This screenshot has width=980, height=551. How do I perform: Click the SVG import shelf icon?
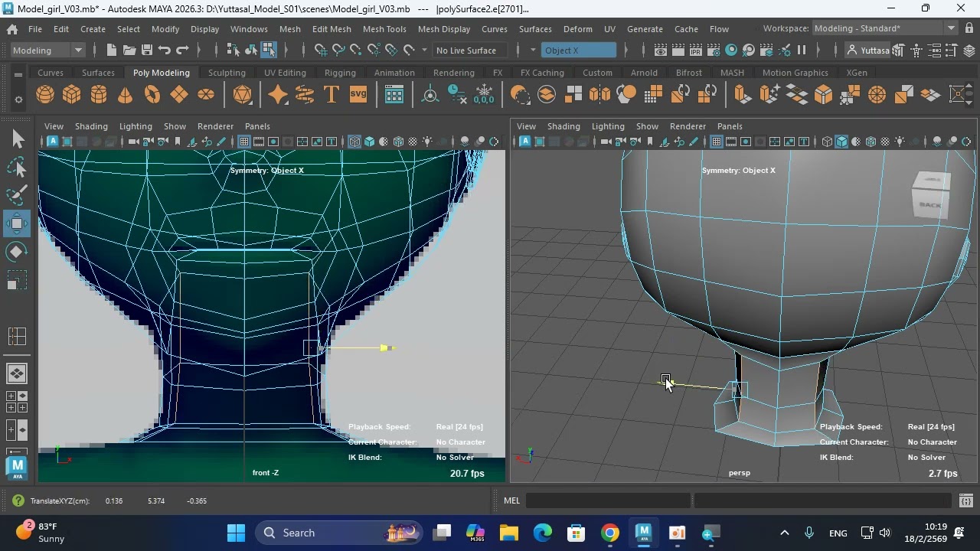[x=358, y=95]
